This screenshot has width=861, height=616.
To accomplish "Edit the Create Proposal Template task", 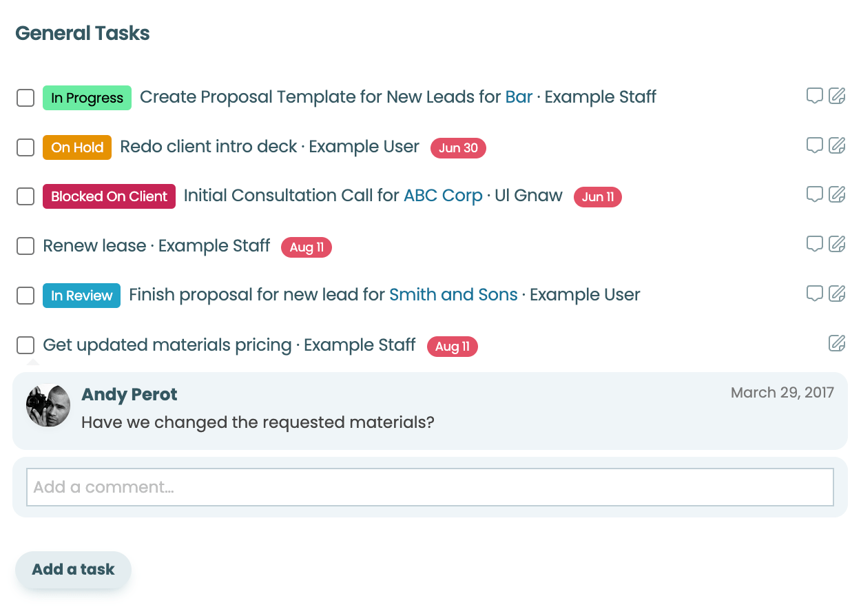I will point(837,96).
